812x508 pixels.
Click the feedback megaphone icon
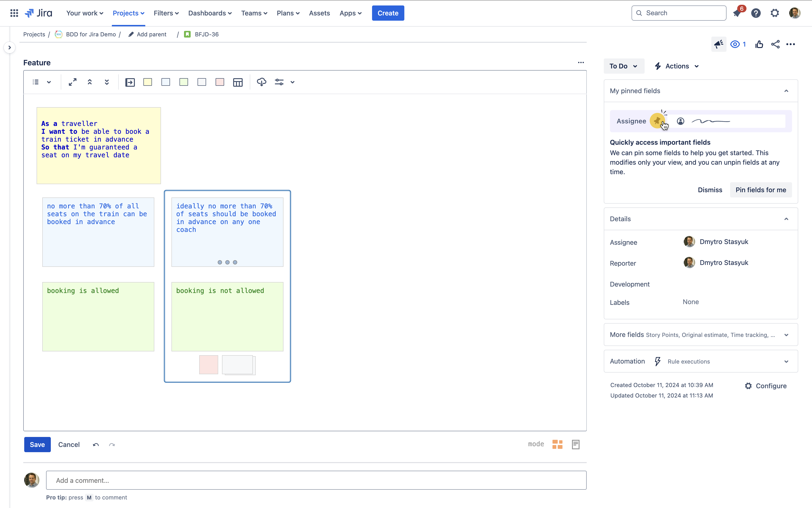[719, 44]
